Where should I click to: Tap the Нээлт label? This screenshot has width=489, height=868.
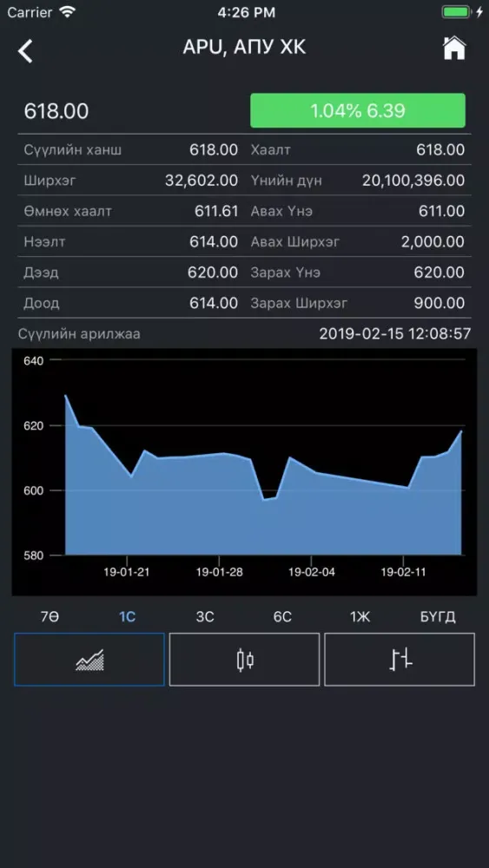[44, 242]
